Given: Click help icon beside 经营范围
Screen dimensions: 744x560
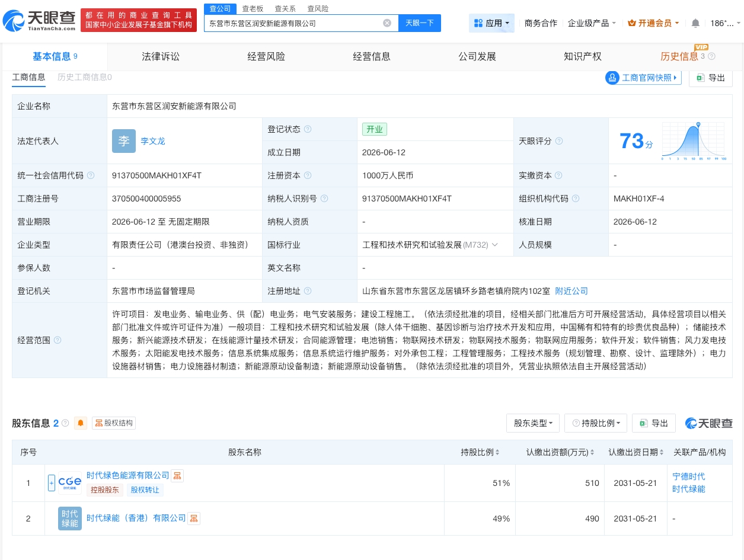Looking at the screenshot, I should [58, 340].
